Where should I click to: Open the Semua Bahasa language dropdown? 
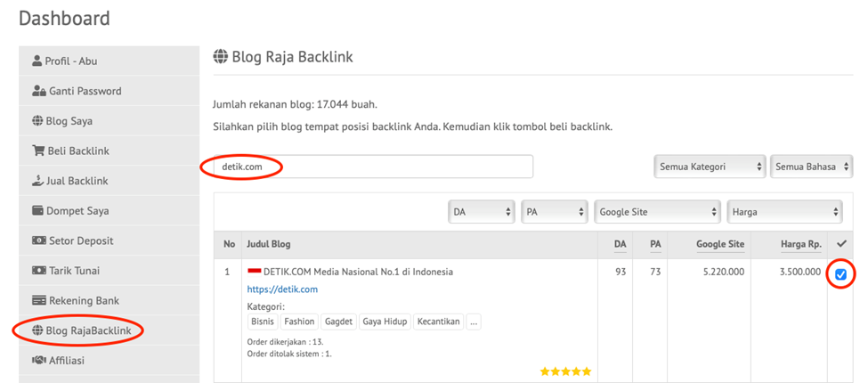[x=810, y=167]
